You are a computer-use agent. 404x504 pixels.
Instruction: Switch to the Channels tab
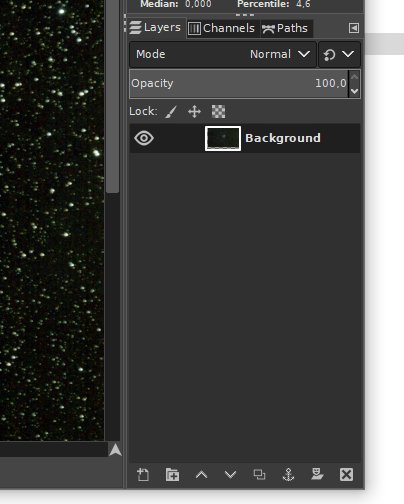[222, 28]
